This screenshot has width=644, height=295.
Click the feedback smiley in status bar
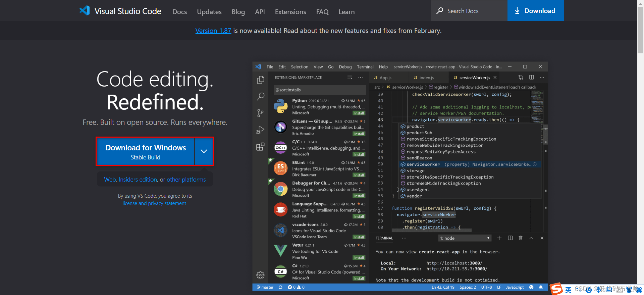tap(531, 287)
